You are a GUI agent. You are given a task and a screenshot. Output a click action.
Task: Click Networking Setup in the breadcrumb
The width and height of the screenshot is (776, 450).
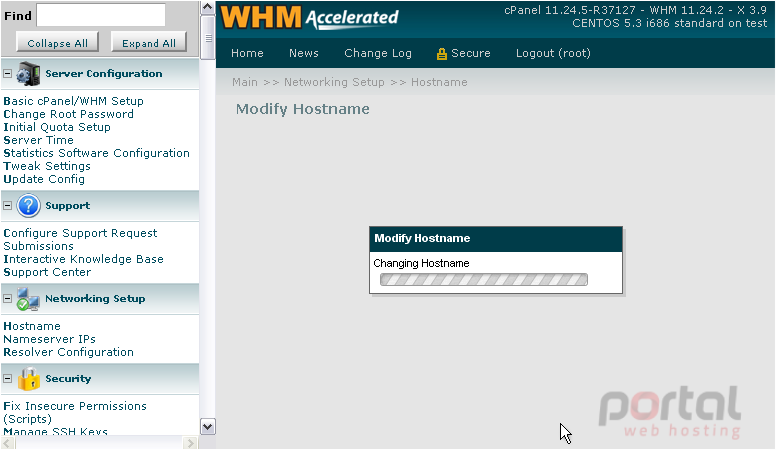(x=334, y=82)
